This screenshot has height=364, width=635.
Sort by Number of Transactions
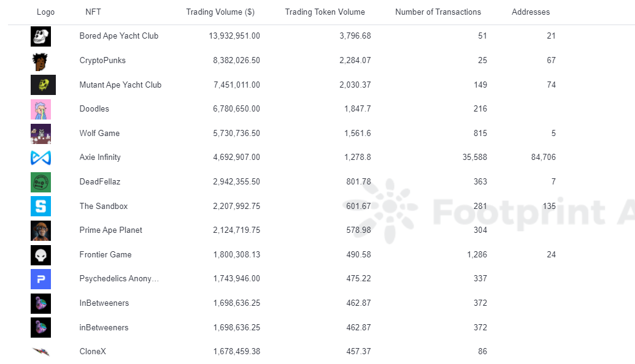click(438, 12)
